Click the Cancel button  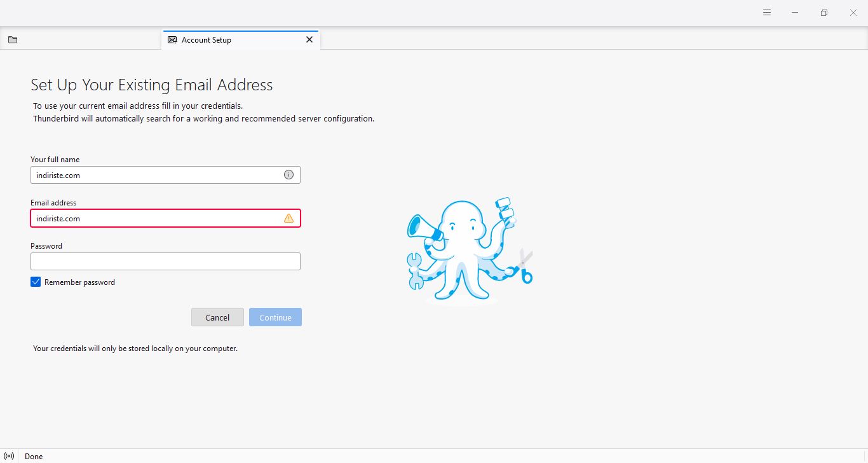pyautogui.click(x=217, y=317)
